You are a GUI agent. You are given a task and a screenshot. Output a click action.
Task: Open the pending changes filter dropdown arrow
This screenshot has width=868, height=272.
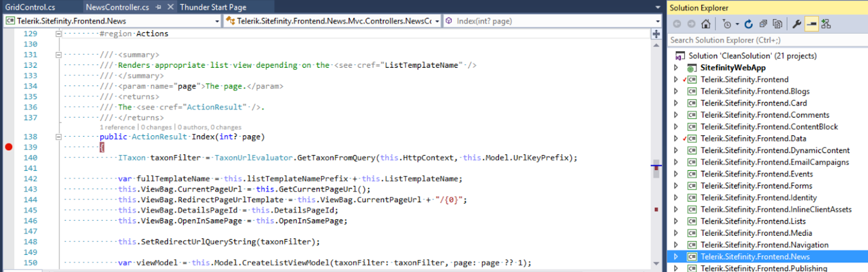point(737,24)
